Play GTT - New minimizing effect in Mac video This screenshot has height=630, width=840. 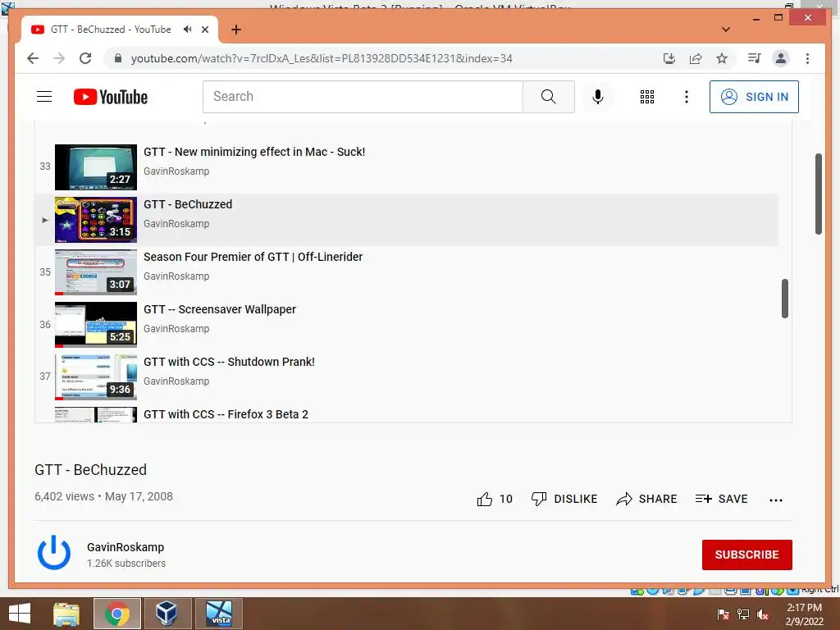click(254, 152)
